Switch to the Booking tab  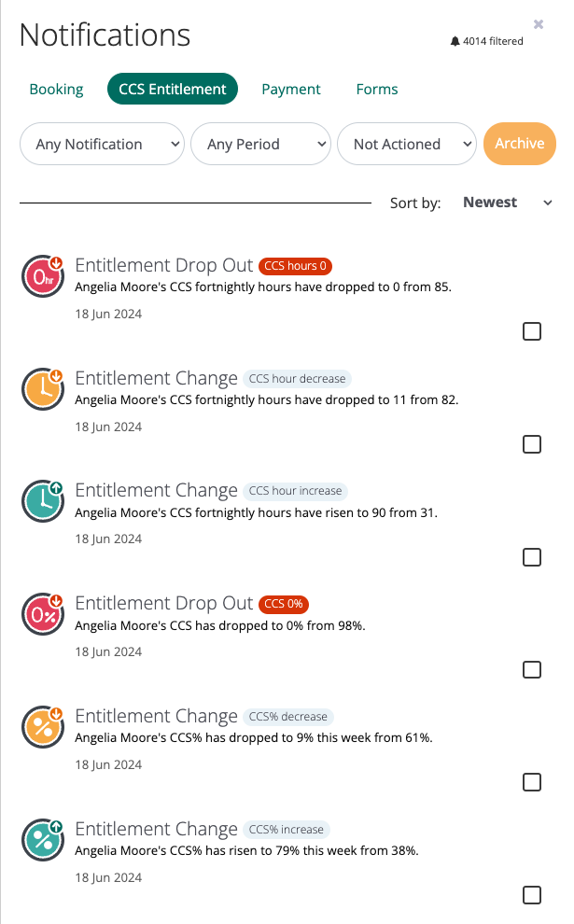(x=56, y=89)
